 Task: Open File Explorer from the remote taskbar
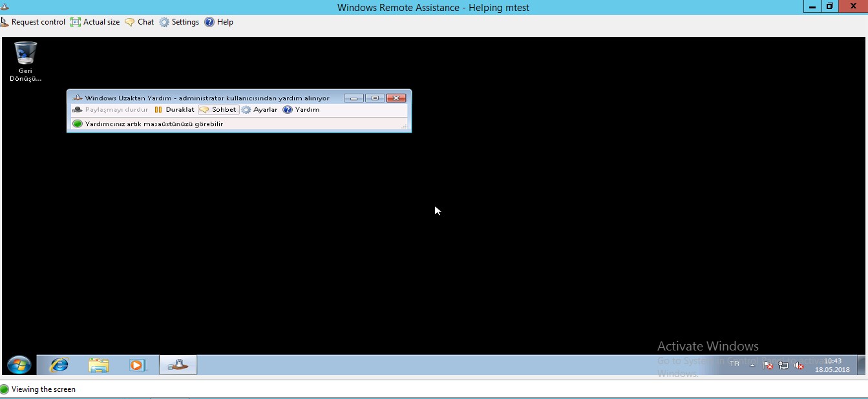98,365
